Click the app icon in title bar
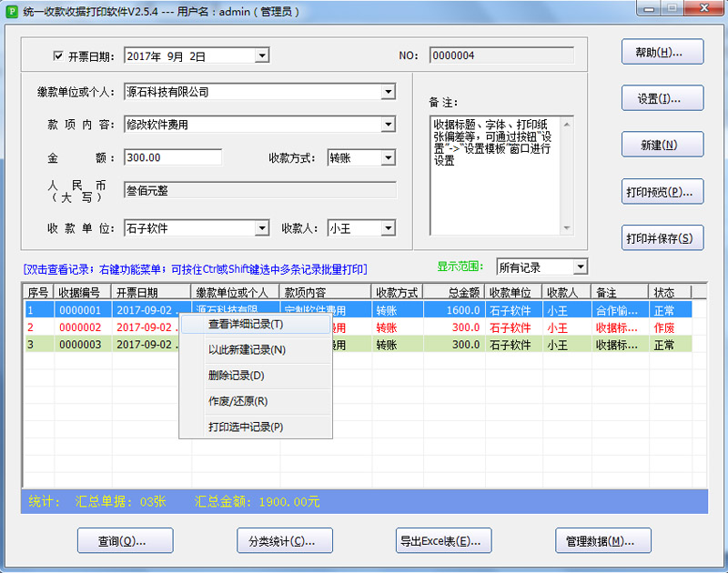Viewport: 728px width, 573px height. pyautogui.click(x=12, y=11)
